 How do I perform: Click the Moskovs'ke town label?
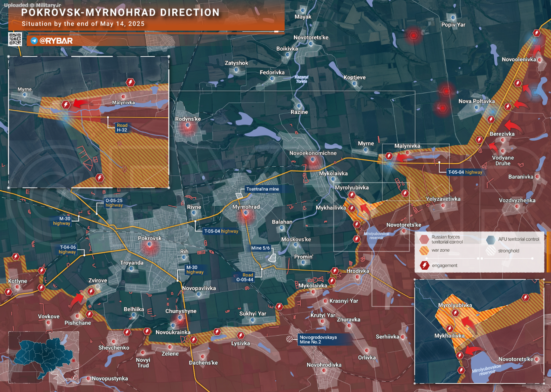pyautogui.click(x=296, y=240)
